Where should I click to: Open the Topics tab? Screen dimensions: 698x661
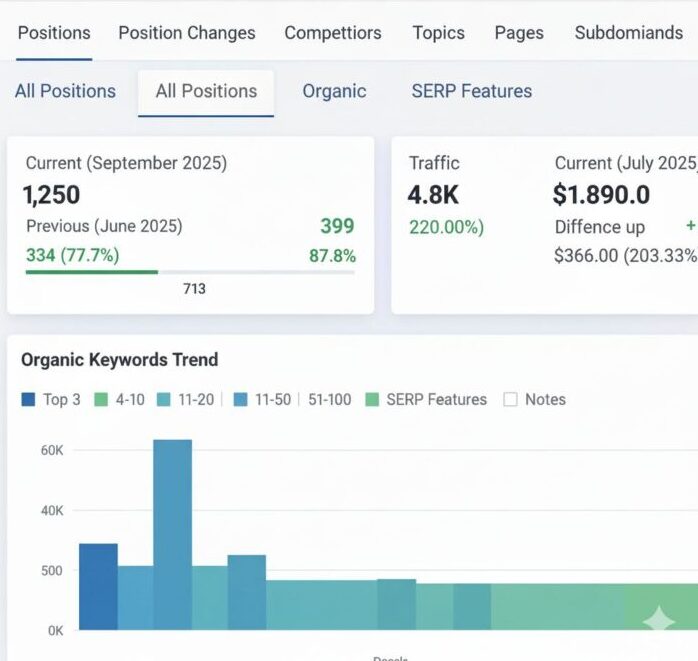438,33
